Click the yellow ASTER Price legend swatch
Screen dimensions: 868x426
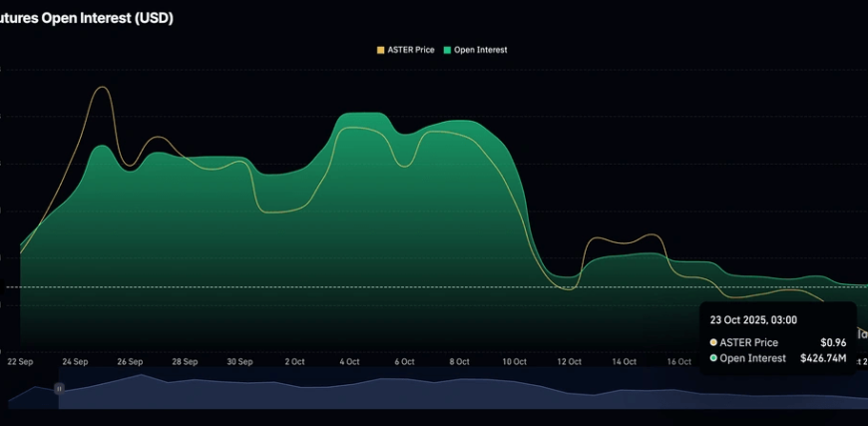point(379,50)
